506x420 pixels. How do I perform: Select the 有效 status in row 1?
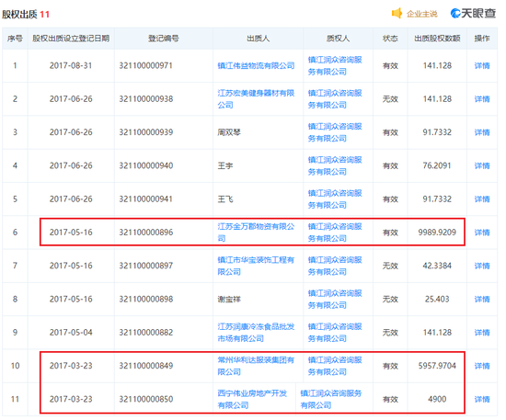coord(390,66)
